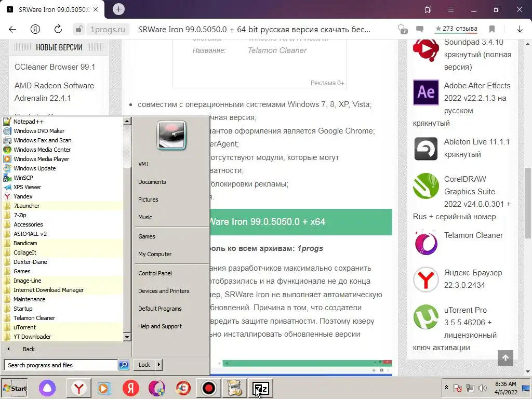This screenshot has height=399, width=532.
Task: Open Devices and Printers
Action: pos(164,291)
